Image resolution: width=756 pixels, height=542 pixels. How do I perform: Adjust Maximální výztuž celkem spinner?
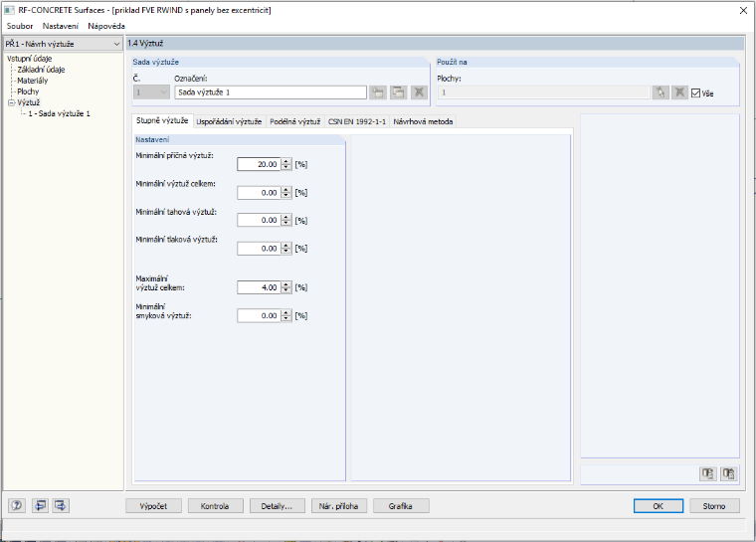(x=286, y=287)
